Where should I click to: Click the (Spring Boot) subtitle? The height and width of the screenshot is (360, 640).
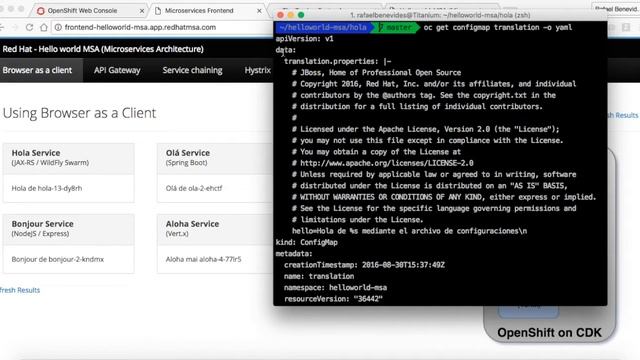[187, 162]
